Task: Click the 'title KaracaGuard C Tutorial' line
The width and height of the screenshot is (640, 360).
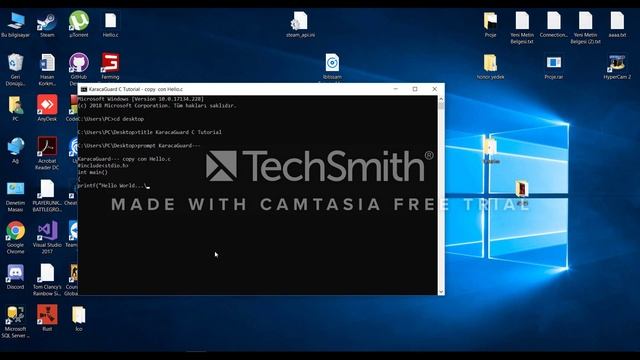Action: pos(150,132)
